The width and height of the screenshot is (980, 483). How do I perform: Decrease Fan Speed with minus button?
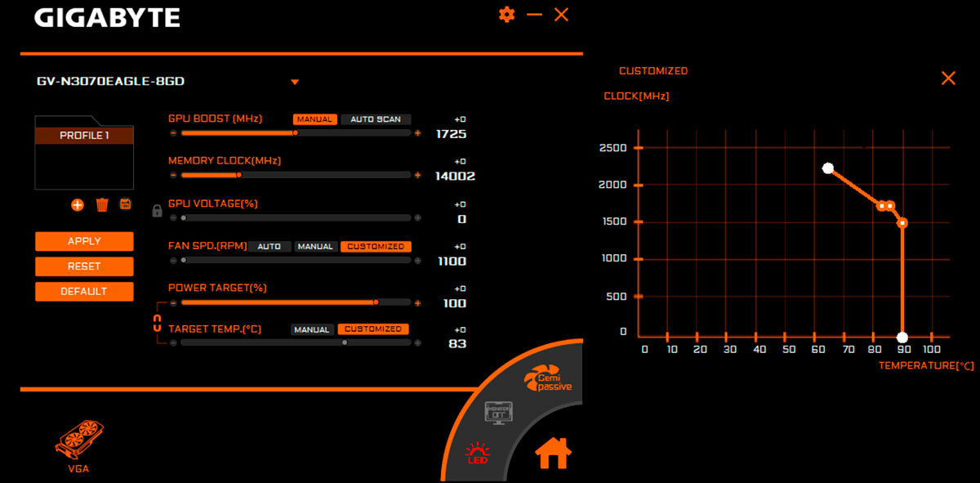coord(172,260)
